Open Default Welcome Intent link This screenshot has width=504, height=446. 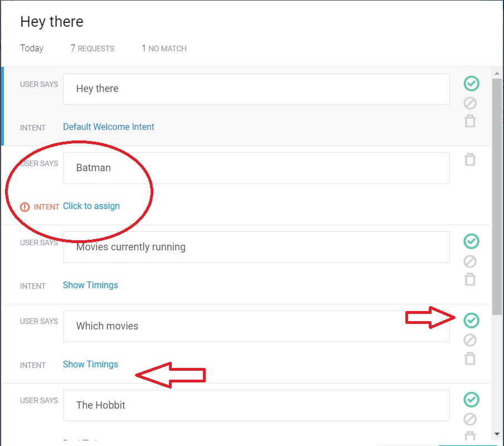click(x=108, y=127)
